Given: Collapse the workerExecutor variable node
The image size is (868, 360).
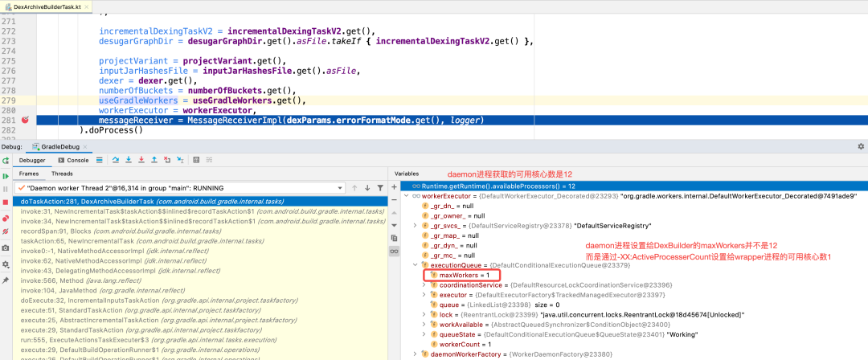Looking at the screenshot, I should coord(406,195).
